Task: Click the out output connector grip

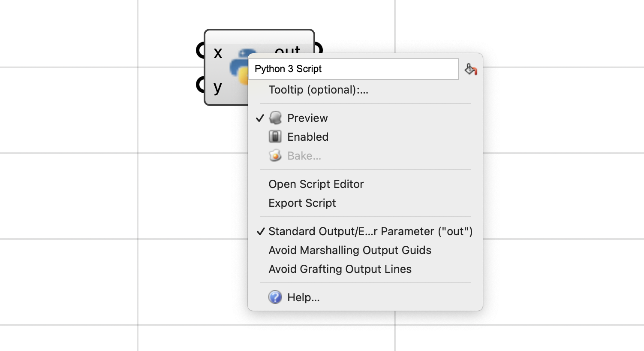Action: pos(318,48)
